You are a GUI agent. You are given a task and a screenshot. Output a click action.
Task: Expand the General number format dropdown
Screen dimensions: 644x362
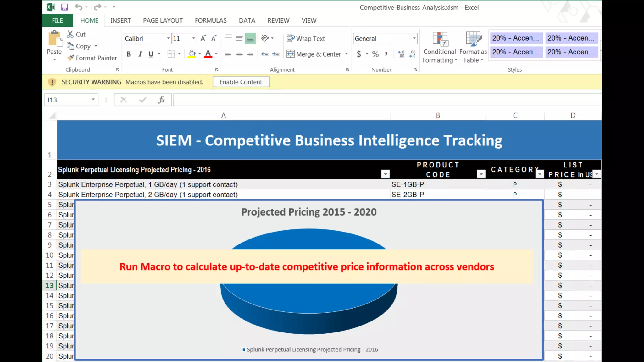point(414,38)
